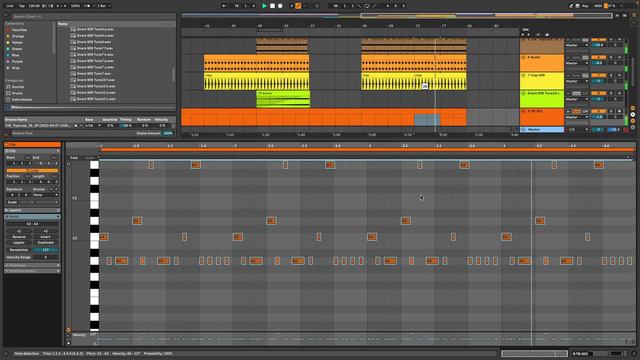Toggle the orange automation write icon
This screenshot has width=640, height=360.
coord(298,6)
